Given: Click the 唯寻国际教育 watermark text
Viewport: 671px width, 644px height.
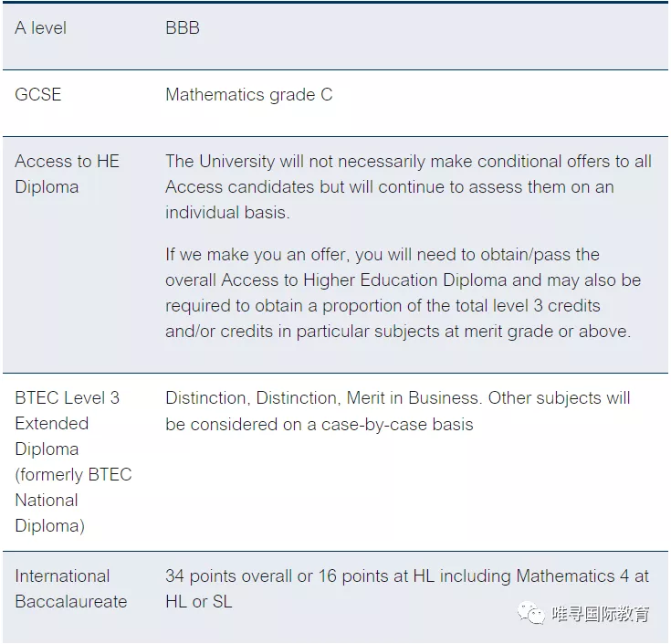Looking at the screenshot, I should pos(601,614).
